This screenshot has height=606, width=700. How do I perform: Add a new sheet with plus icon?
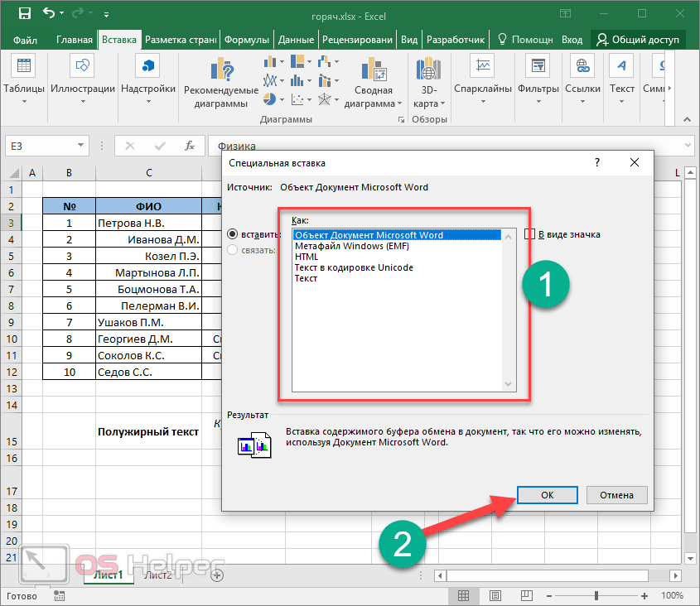pos(217,575)
